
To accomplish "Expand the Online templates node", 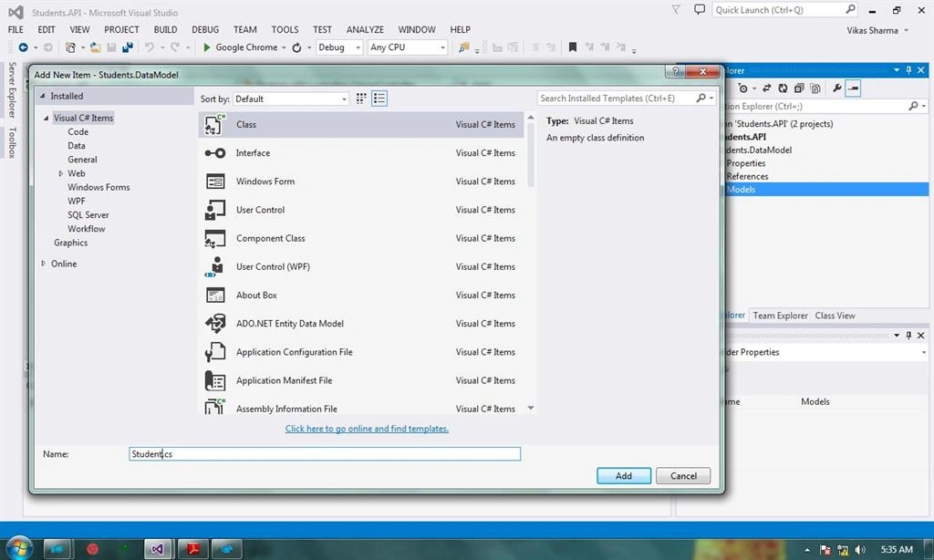I will (x=44, y=264).
